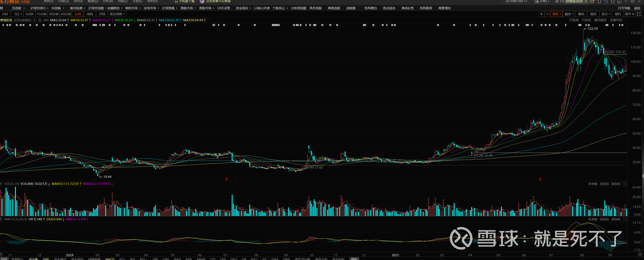644x260 pixels.
Task: Click red S marker near July 2024
Action: coord(226,179)
